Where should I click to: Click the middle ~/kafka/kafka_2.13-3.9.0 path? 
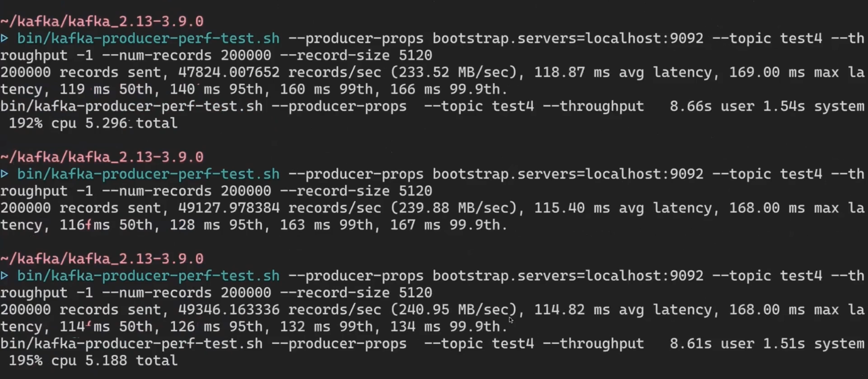click(x=101, y=157)
